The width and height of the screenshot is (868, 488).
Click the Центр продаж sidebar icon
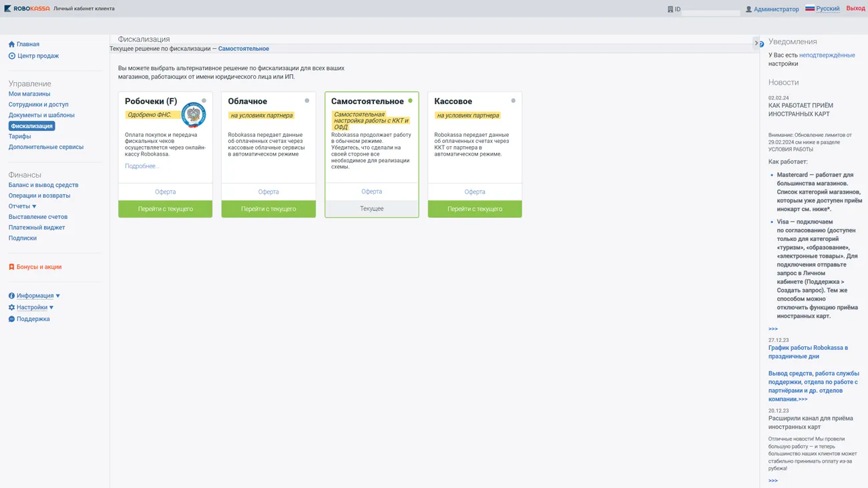pyautogui.click(x=11, y=56)
